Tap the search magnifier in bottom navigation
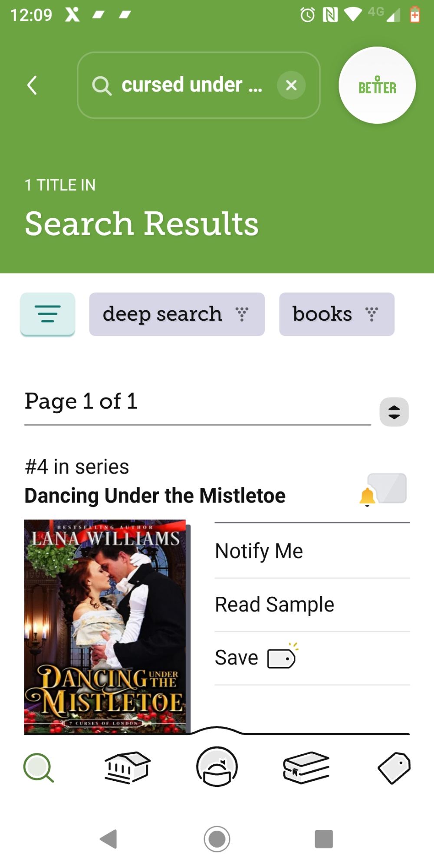This screenshot has height=868, width=434. pos(39,768)
